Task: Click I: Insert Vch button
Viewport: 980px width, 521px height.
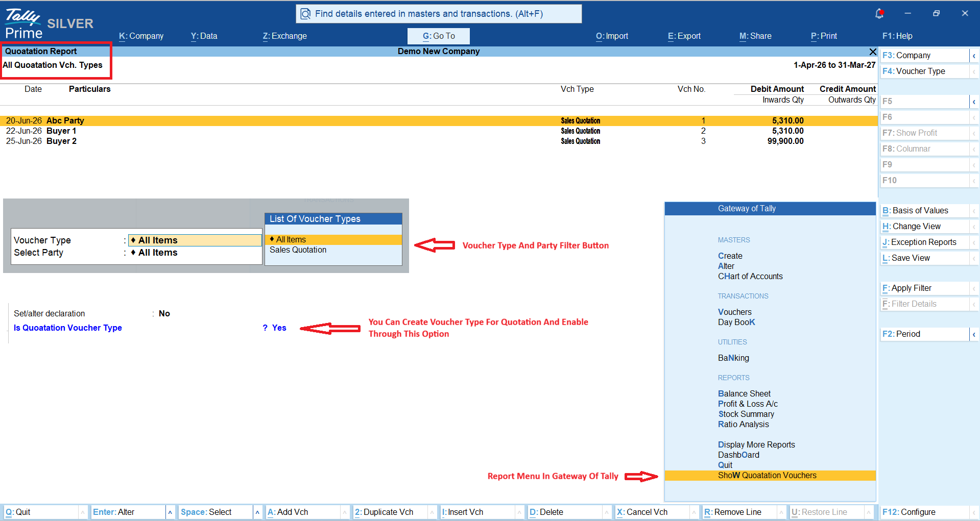Action: pyautogui.click(x=478, y=512)
